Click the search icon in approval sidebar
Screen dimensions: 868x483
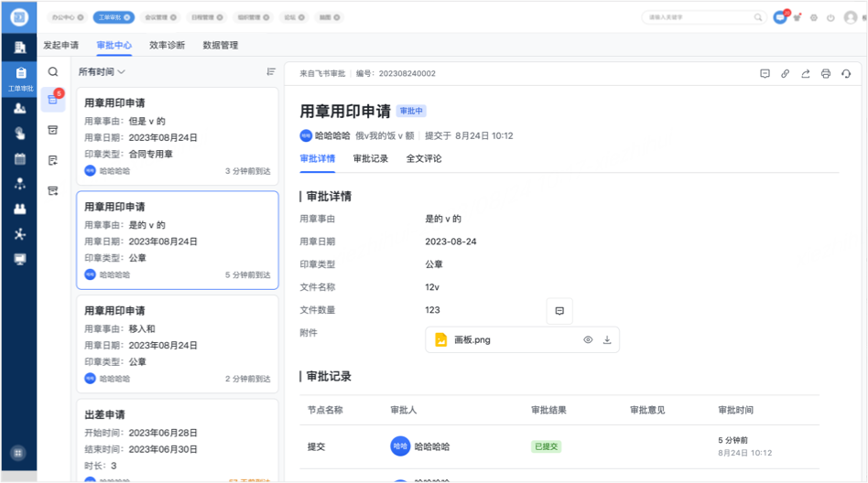point(53,71)
